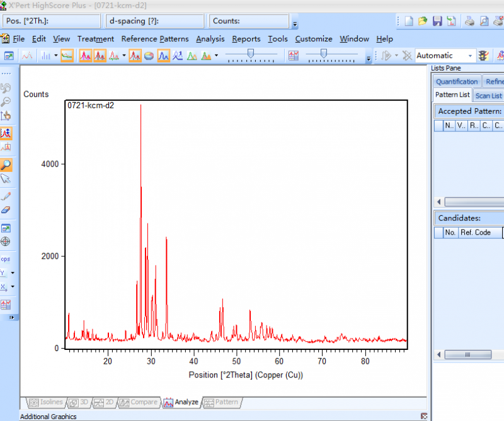504x421 pixels.
Task: Click the Save floppy disk icon
Action: pos(437,21)
